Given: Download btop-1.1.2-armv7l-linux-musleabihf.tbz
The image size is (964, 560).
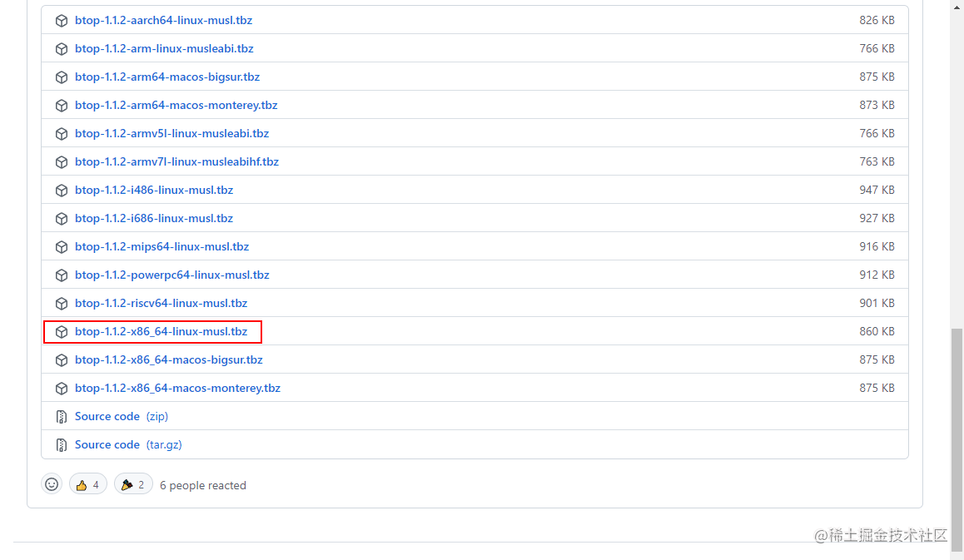Looking at the screenshot, I should 177,161.
